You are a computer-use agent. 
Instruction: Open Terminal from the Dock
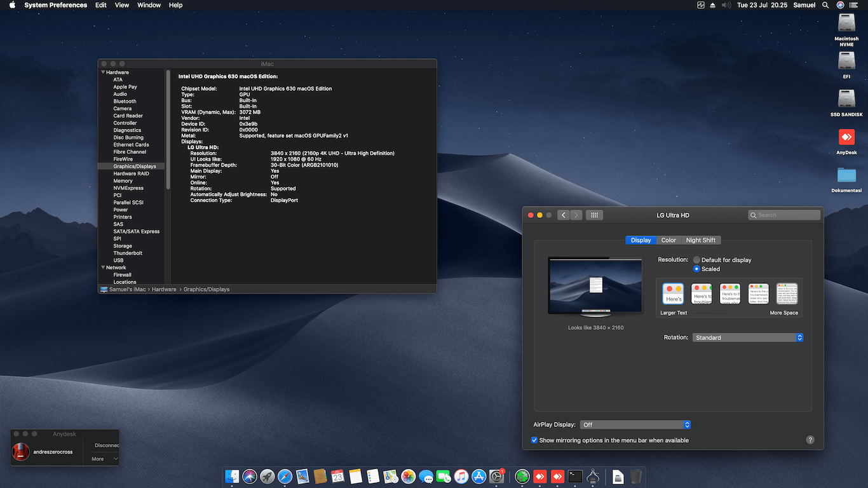(575, 476)
